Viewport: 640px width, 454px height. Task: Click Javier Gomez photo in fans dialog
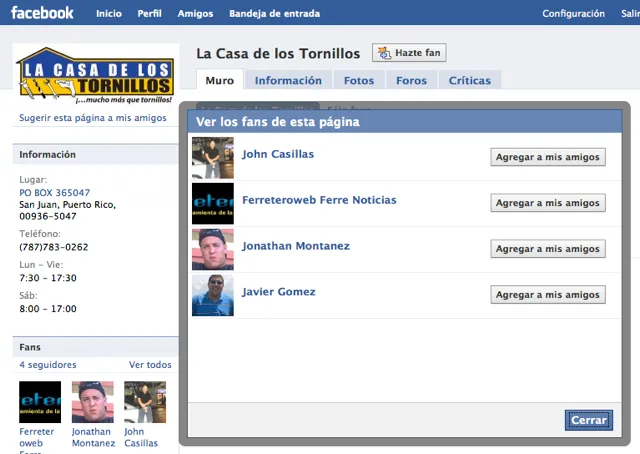point(213,295)
